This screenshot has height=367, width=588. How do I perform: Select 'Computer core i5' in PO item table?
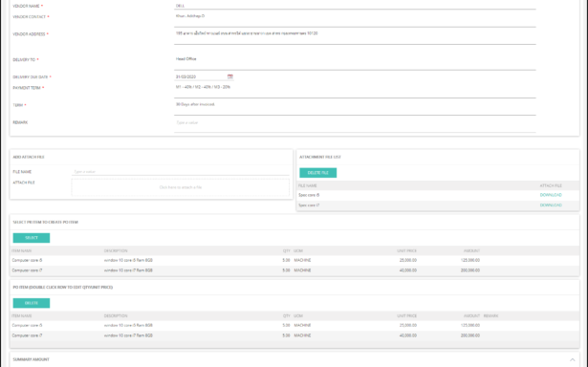[x=27, y=325]
